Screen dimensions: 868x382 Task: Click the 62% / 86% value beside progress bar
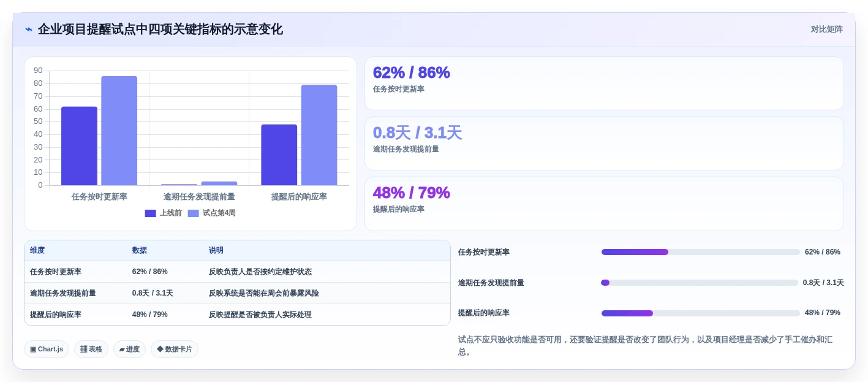[x=823, y=252]
